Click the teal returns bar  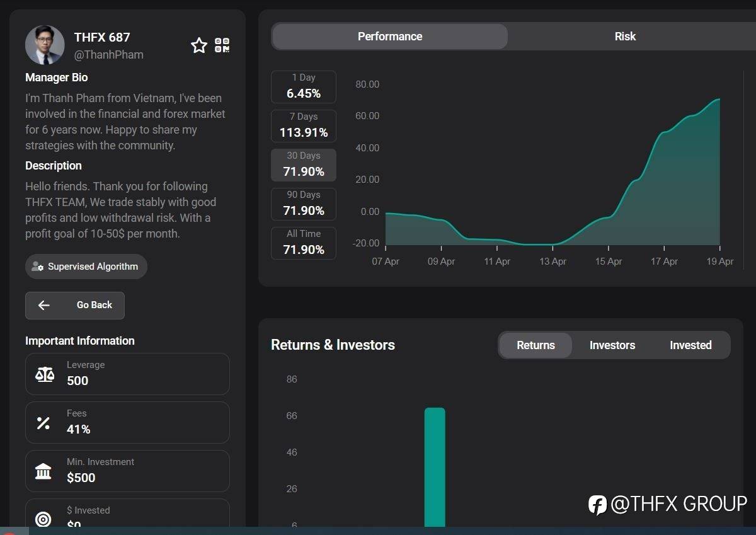click(x=435, y=466)
